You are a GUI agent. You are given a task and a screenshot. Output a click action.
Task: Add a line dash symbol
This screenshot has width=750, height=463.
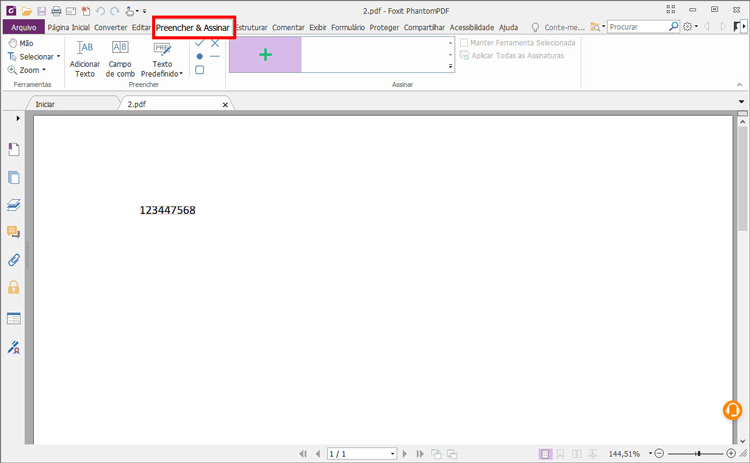pos(215,56)
